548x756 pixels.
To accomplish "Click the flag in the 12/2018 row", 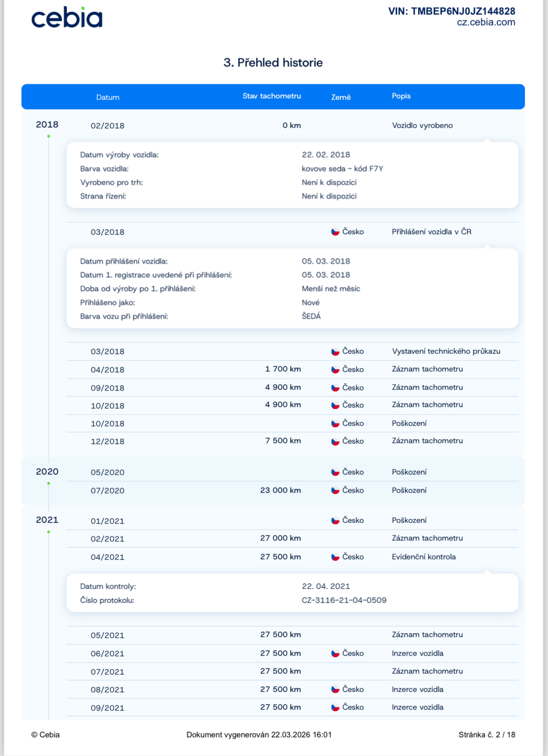I will pyautogui.click(x=335, y=441).
